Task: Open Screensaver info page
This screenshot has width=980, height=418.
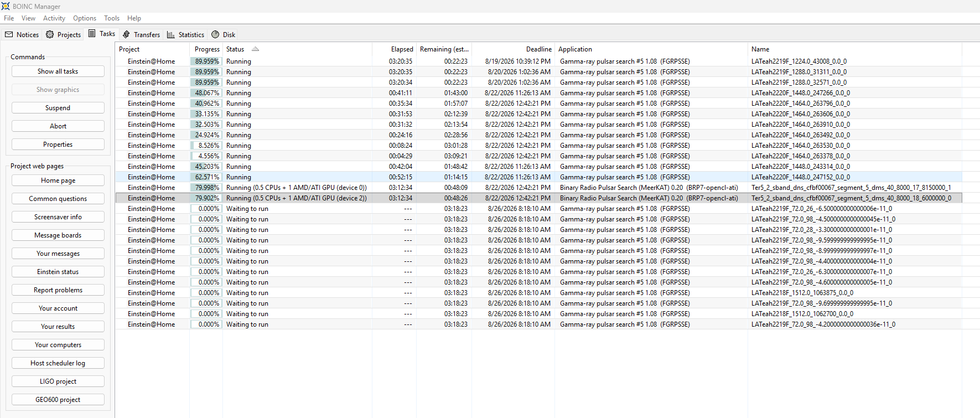Action: tap(58, 217)
